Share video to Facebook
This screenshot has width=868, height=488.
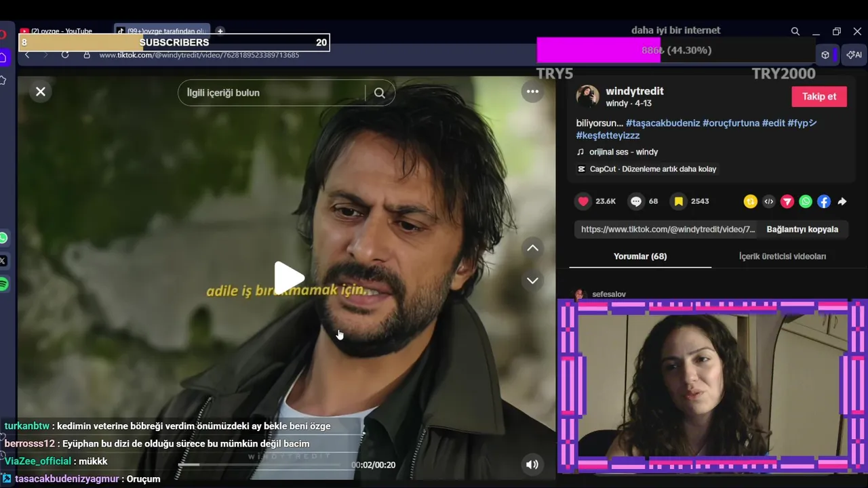(x=823, y=201)
